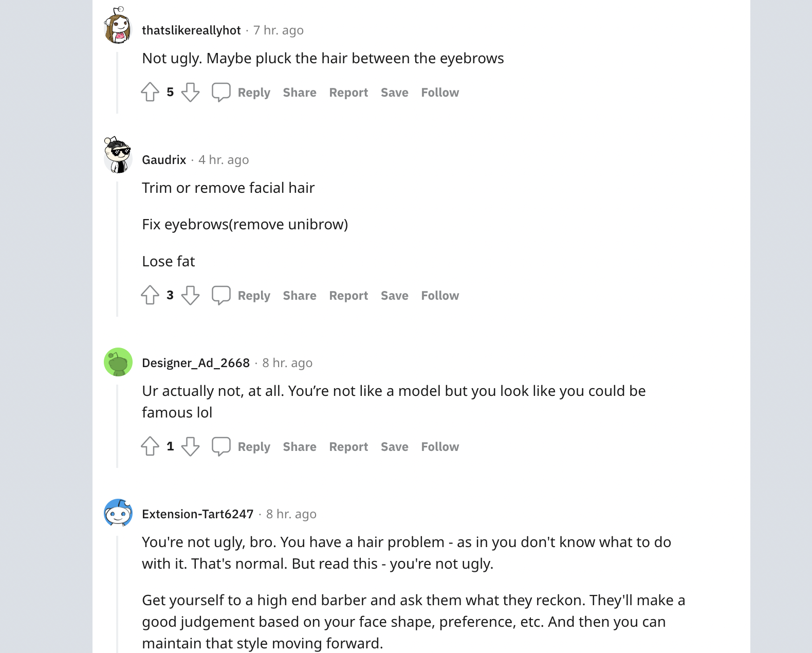Open Extension-Tart6247 username link
The image size is (812, 653).
198,514
